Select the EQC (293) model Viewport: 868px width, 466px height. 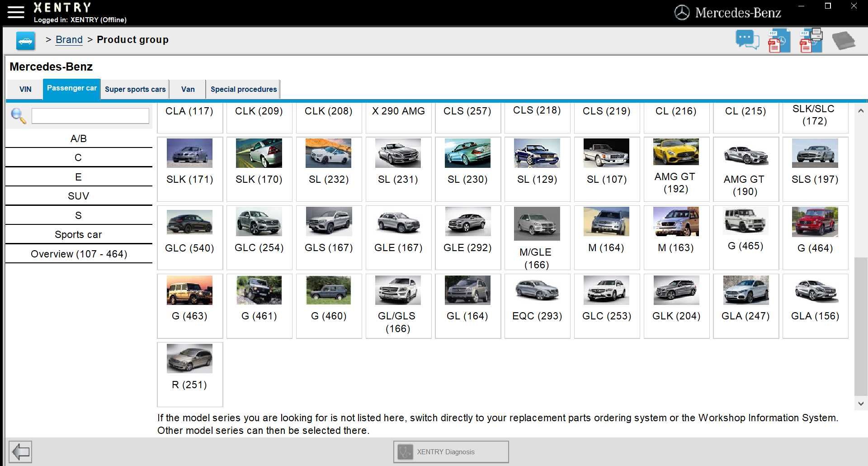coord(537,306)
